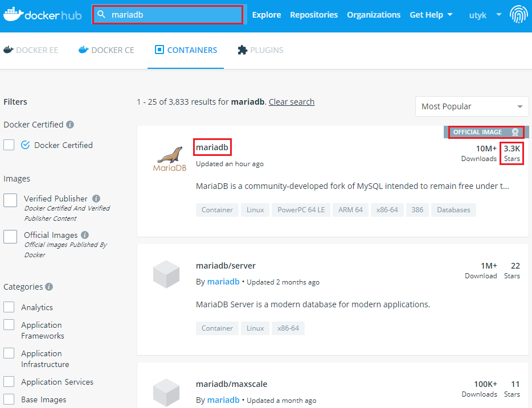Tick the Application Infrastructure checkbox

coord(9,353)
